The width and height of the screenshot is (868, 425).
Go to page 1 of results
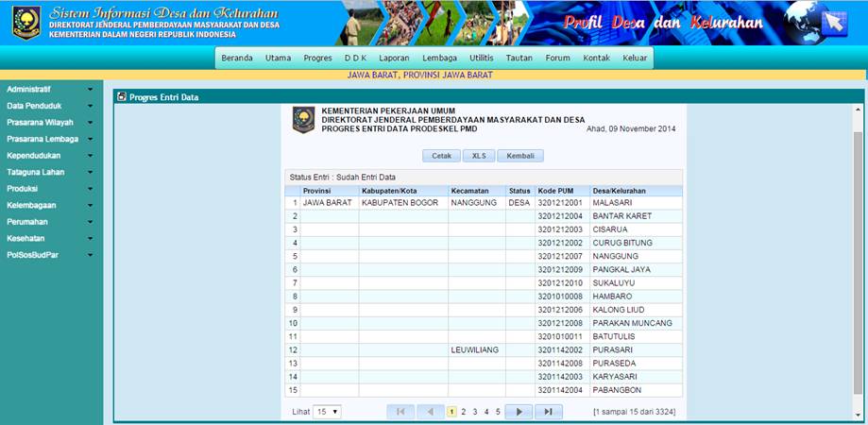(x=451, y=412)
